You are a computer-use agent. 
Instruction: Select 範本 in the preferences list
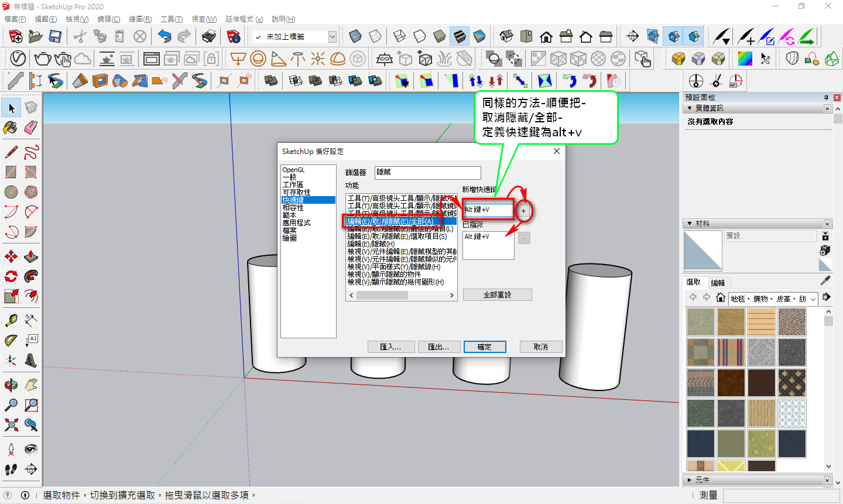point(290,215)
